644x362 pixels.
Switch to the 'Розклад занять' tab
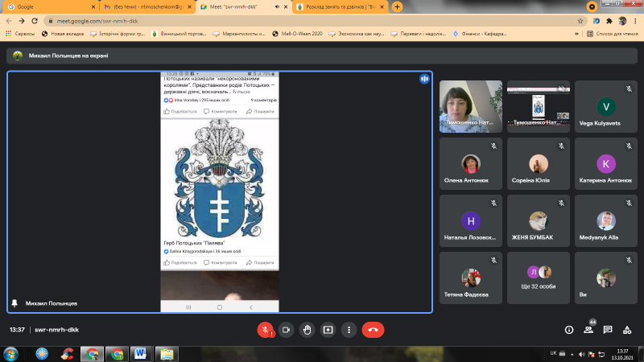341,7
